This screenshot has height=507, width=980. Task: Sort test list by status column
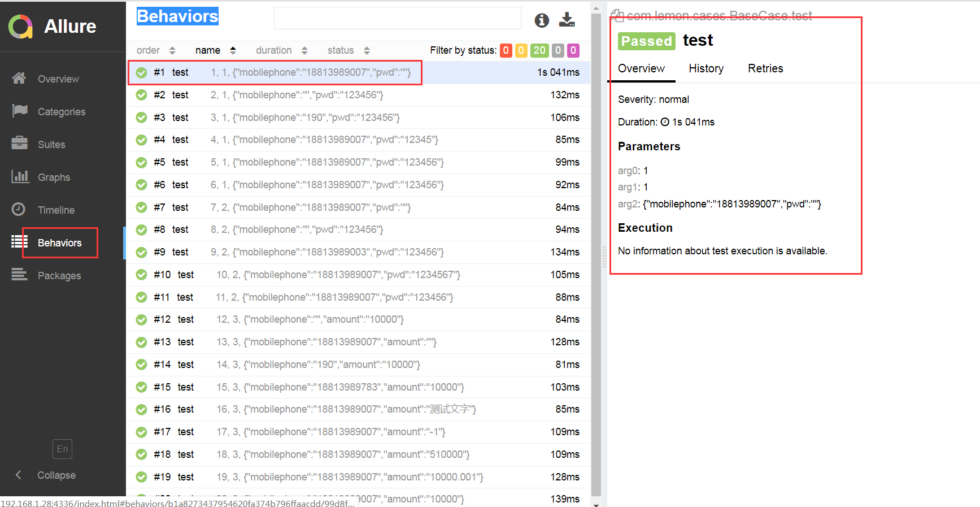(x=348, y=50)
